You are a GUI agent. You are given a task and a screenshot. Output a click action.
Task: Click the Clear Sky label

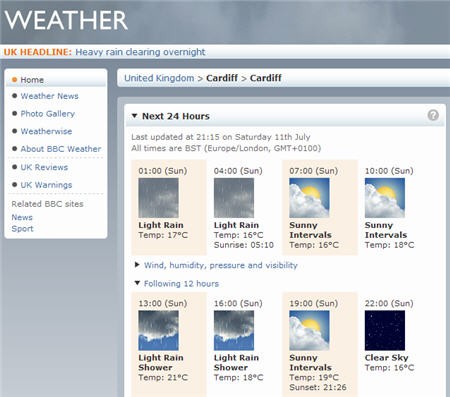point(386,358)
